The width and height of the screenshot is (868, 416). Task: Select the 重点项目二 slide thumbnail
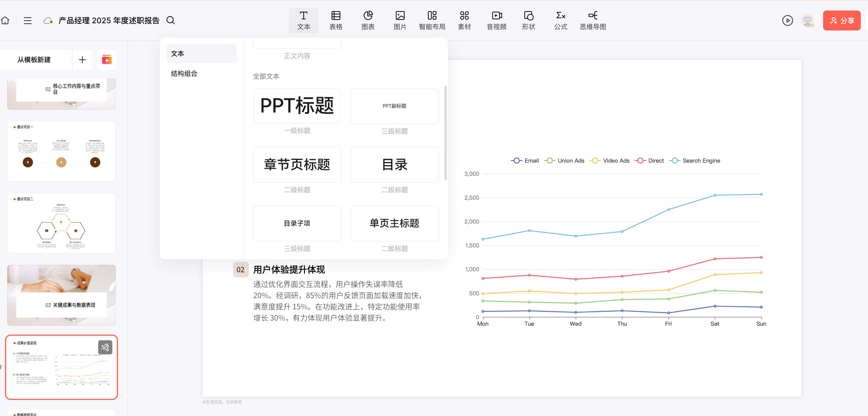coord(61,223)
